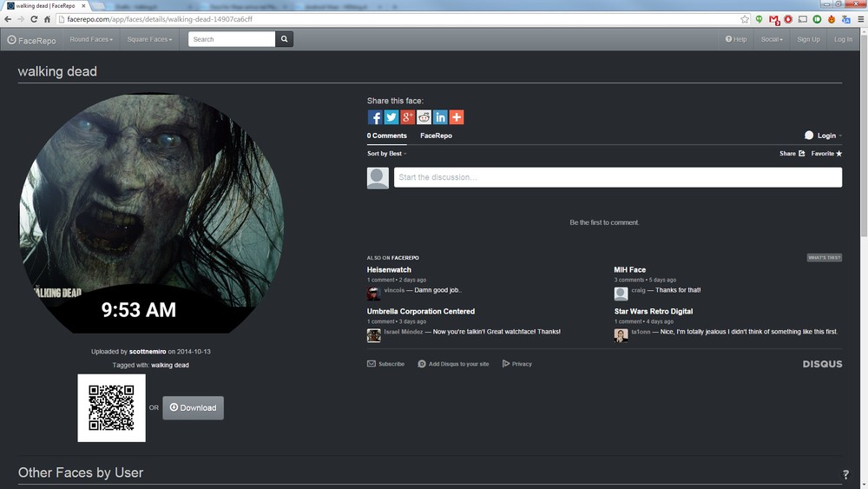The height and width of the screenshot is (489, 868).
Task: Open the Gmail extension icon
Action: pos(774,19)
